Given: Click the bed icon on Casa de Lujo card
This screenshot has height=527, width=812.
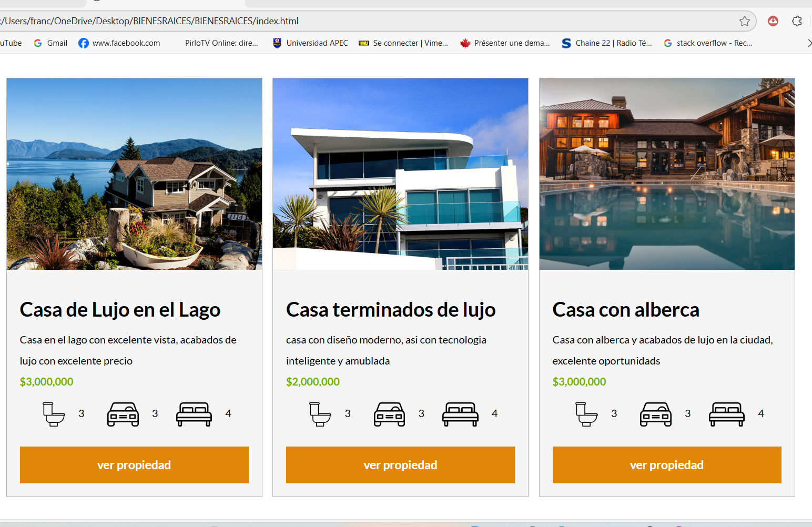Looking at the screenshot, I should coord(194,414).
